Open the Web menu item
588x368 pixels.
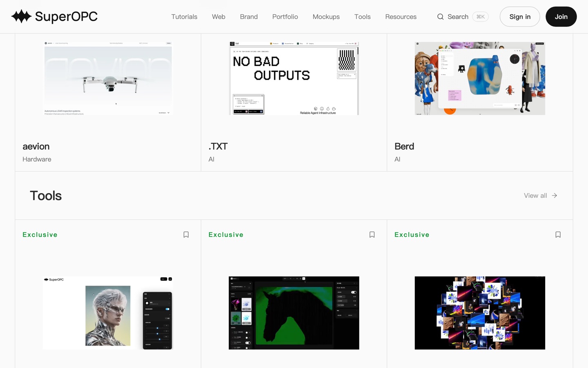(x=218, y=17)
